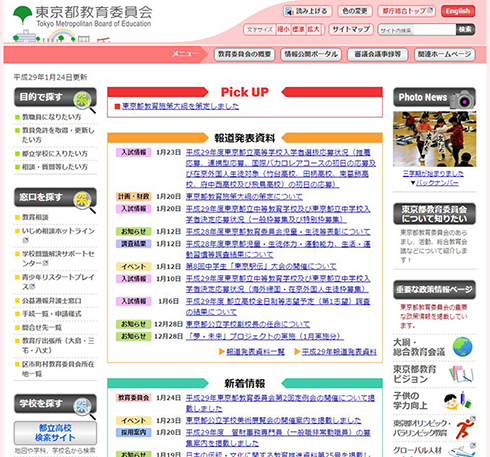490x457 pixels.
Task: Click the school building illustration in header
Action: tap(26, 36)
